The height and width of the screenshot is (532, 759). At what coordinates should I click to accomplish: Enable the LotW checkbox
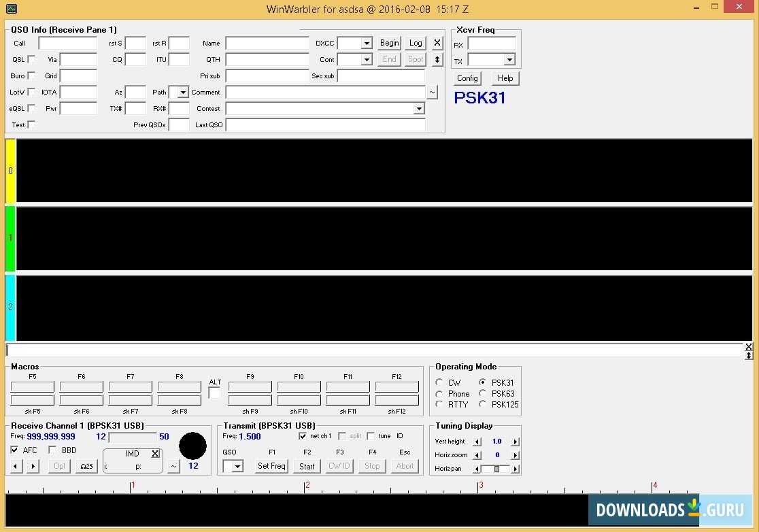pyautogui.click(x=31, y=91)
